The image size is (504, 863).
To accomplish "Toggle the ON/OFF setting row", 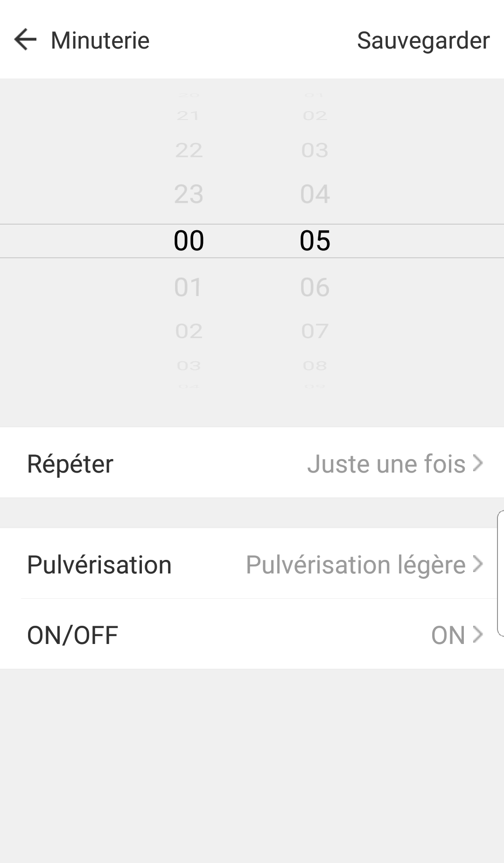I will point(252,634).
